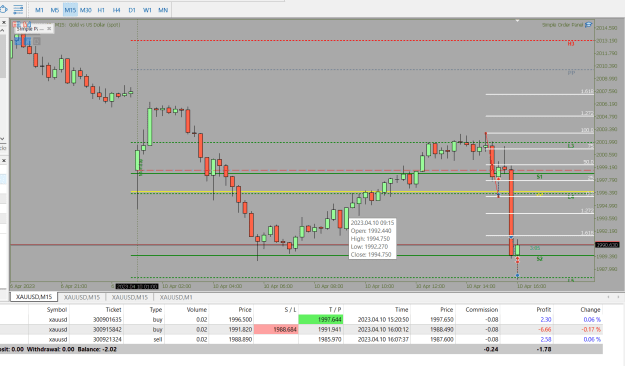Click the gray panel button below Simple Pi... title

pos(36,41)
